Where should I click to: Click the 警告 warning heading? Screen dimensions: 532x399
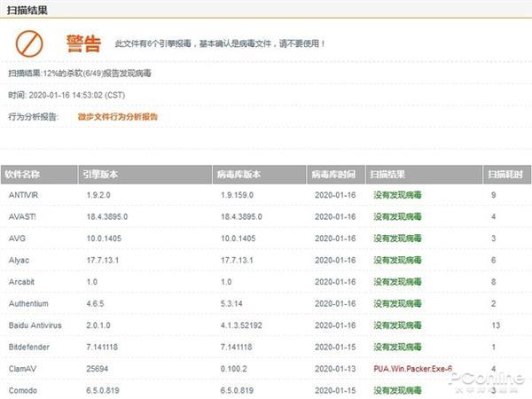point(83,43)
